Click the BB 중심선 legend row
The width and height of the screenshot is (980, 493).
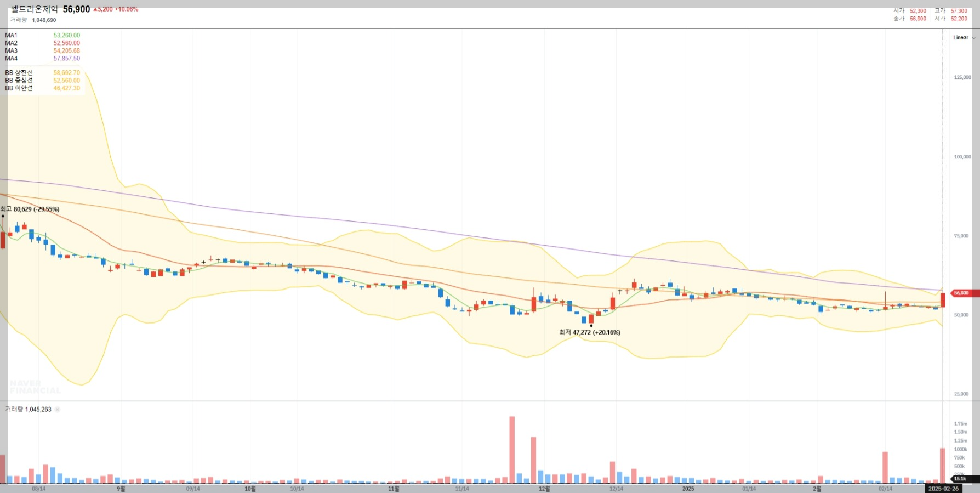[42, 81]
